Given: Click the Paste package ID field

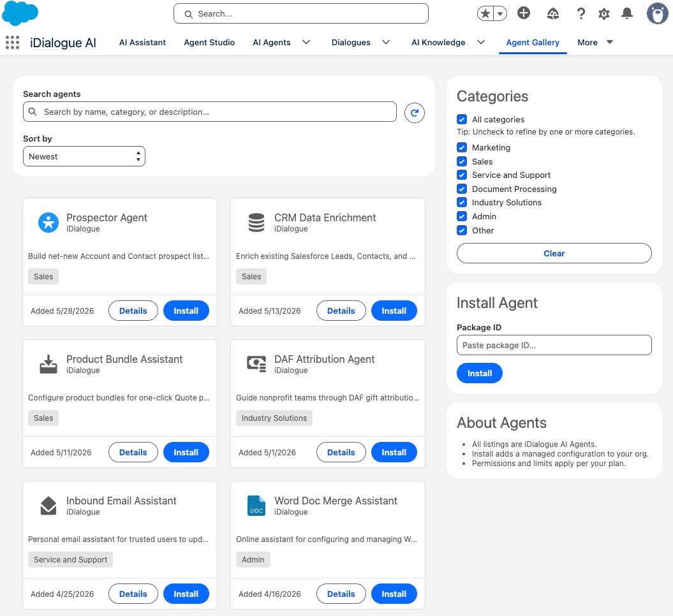Looking at the screenshot, I should [x=554, y=345].
